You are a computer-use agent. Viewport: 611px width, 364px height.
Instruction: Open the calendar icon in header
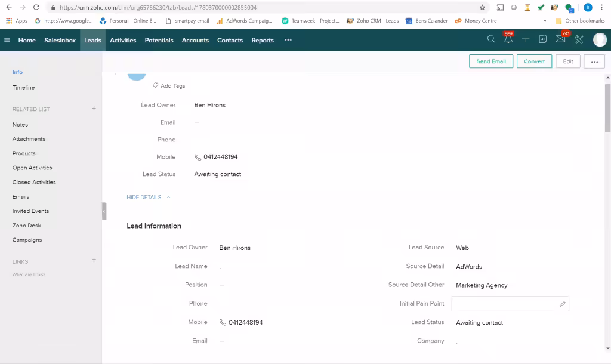pos(542,39)
